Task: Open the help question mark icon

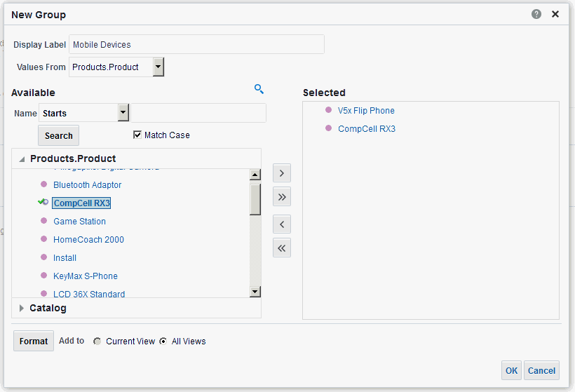Action: 536,14
